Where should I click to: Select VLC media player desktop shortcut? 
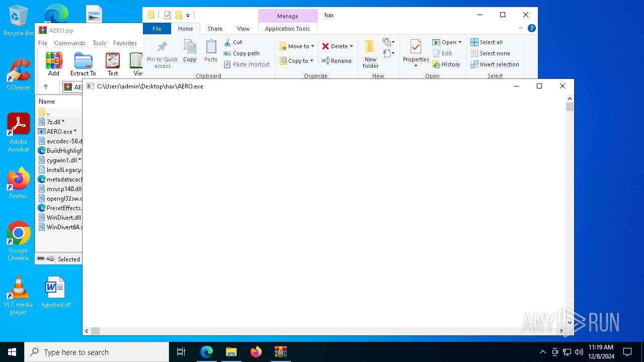19,296
